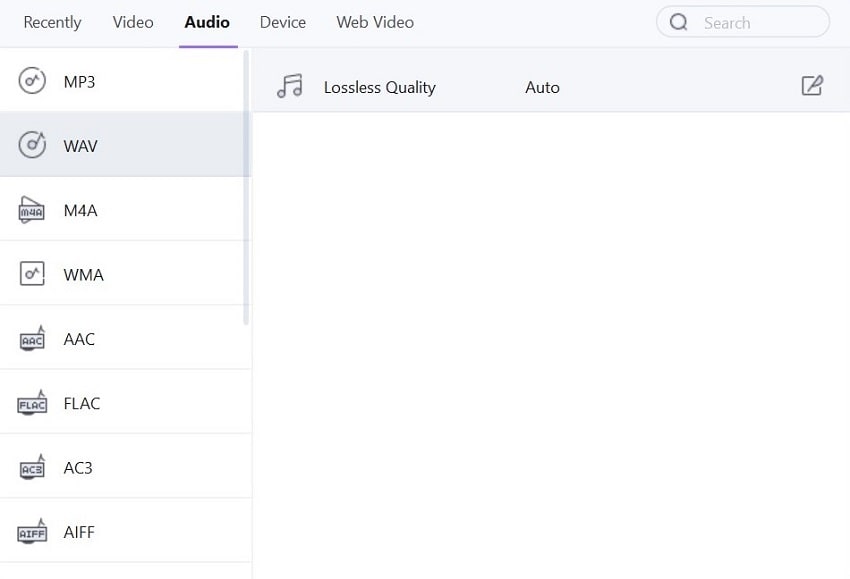The width and height of the screenshot is (850, 579).
Task: Click the Auto bitrate label
Action: pyautogui.click(x=542, y=87)
